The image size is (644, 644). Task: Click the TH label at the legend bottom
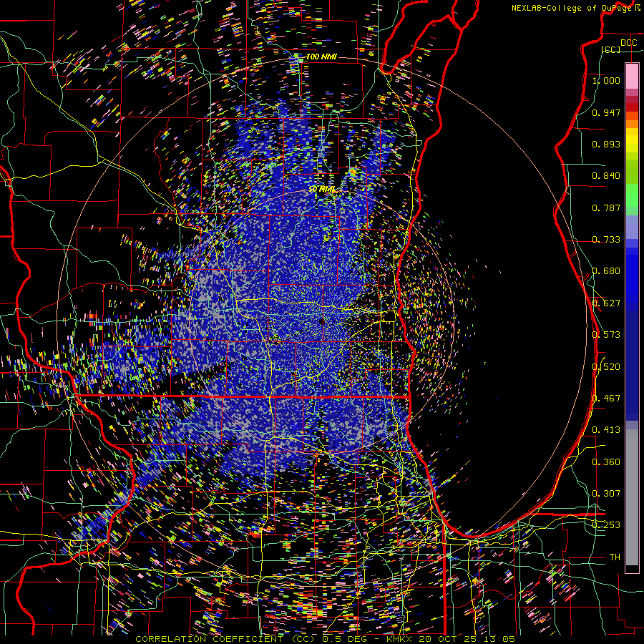pos(615,557)
